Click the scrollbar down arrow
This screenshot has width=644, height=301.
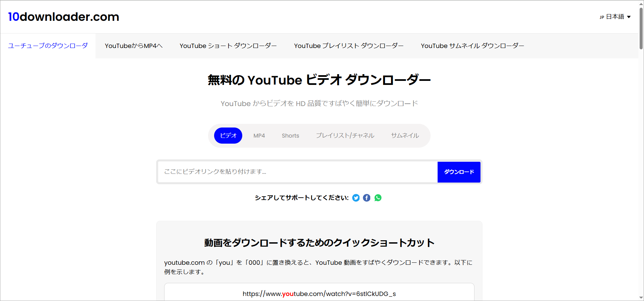click(x=641, y=298)
